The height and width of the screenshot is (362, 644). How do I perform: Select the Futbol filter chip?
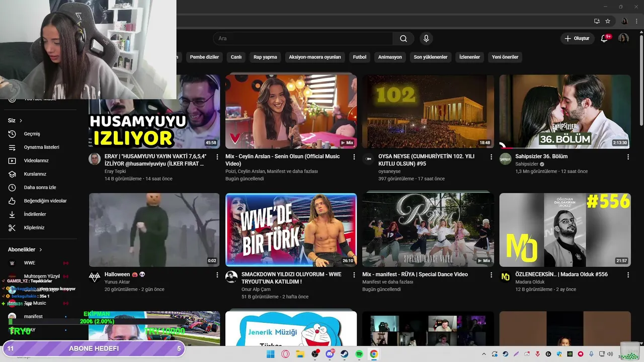[x=360, y=57]
